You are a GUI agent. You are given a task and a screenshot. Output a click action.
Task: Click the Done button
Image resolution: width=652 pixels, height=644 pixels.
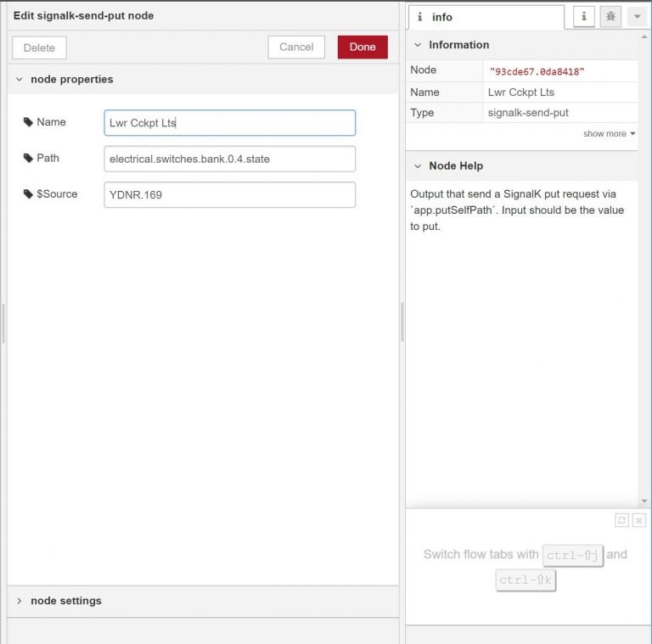363,47
